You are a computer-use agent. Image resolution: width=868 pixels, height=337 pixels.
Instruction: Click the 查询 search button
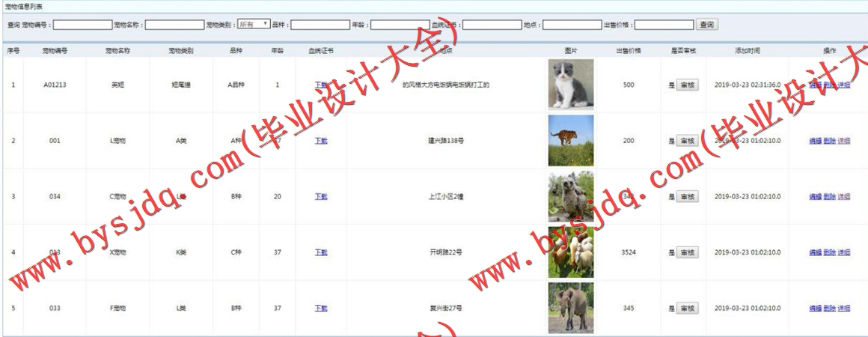tap(707, 25)
